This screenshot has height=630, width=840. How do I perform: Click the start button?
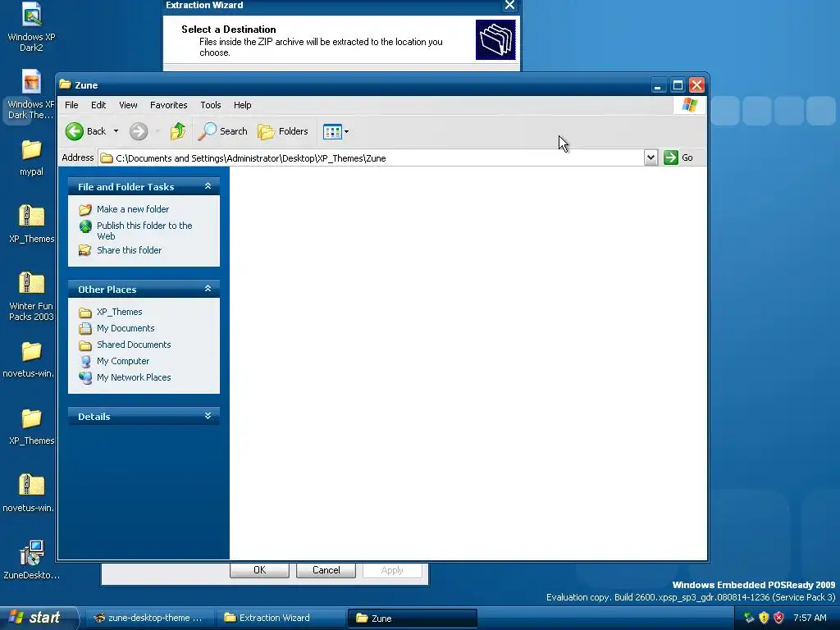[38, 618]
